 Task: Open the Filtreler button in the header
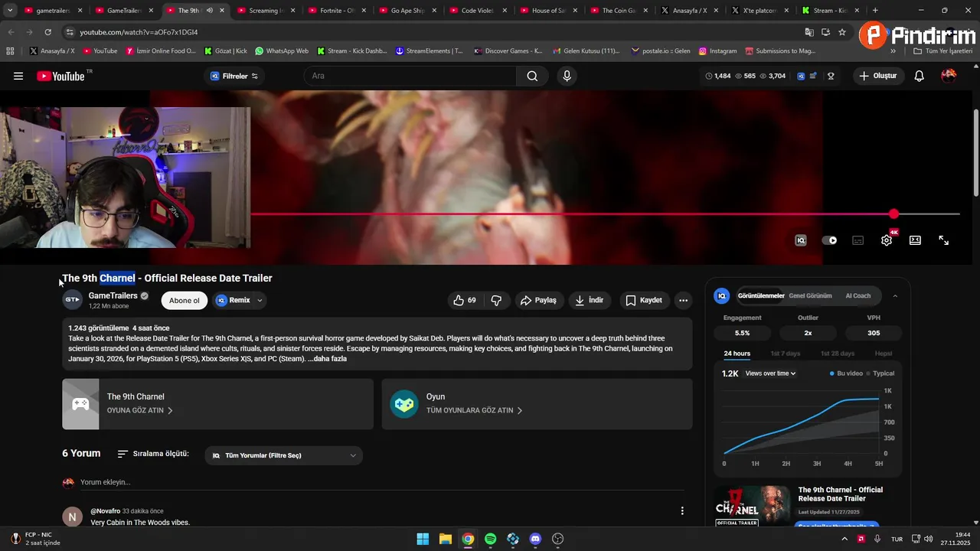pyautogui.click(x=234, y=76)
